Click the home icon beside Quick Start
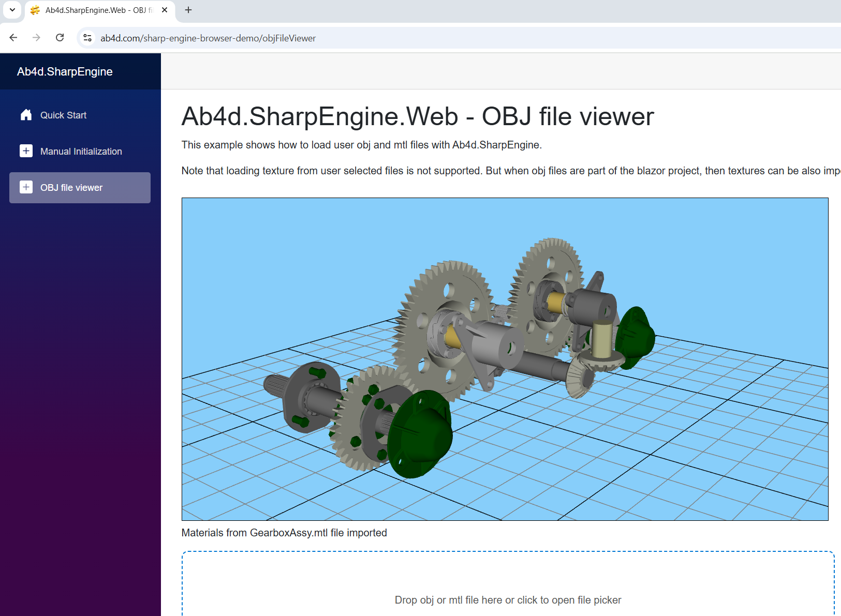The image size is (841, 616). (x=26, y=115)
